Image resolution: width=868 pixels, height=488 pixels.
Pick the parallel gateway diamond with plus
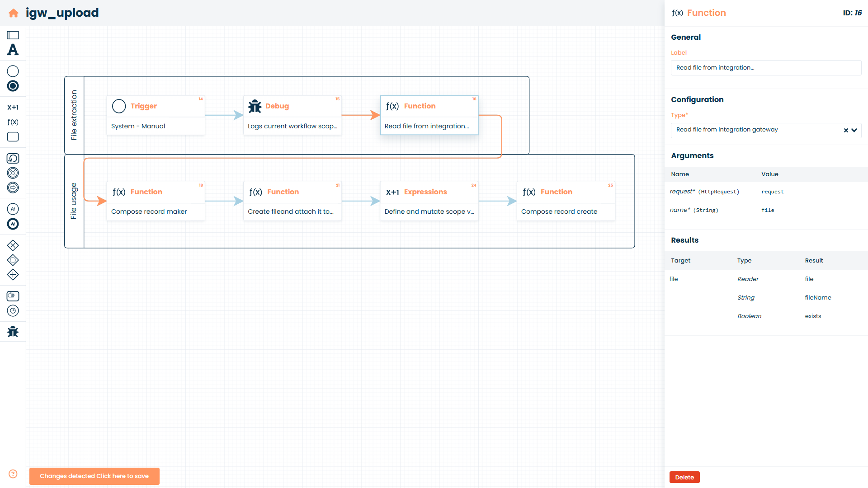13,274
